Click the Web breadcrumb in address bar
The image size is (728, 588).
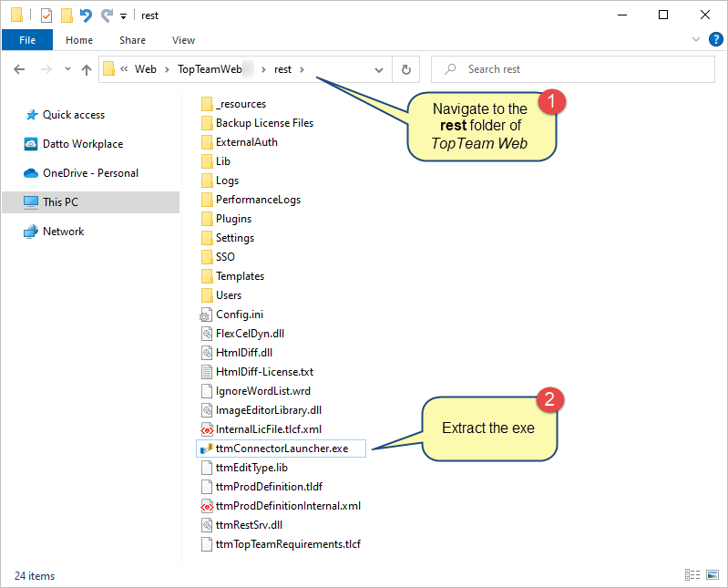(x=145, y=69)
